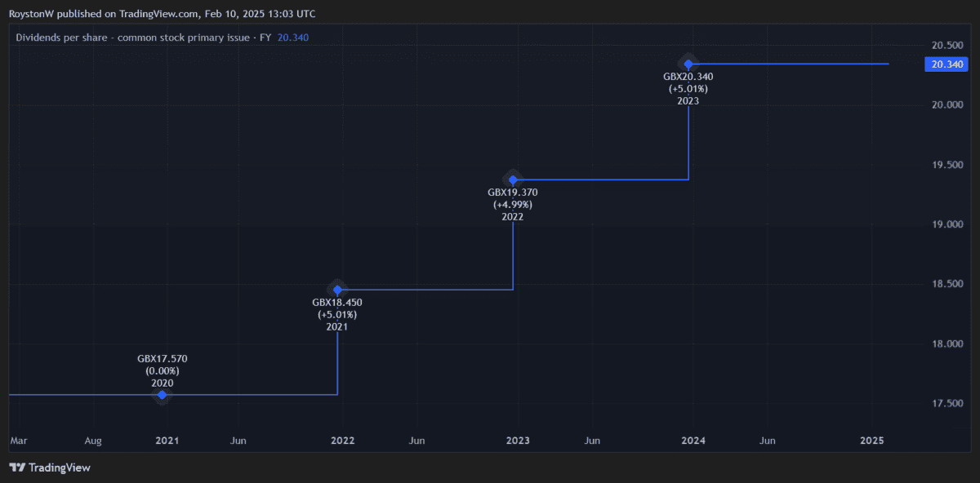Click the GBX19.370 (+4.99%) data label
The image size is (980, 483).
pyautogui.click(x=513, y=198)
